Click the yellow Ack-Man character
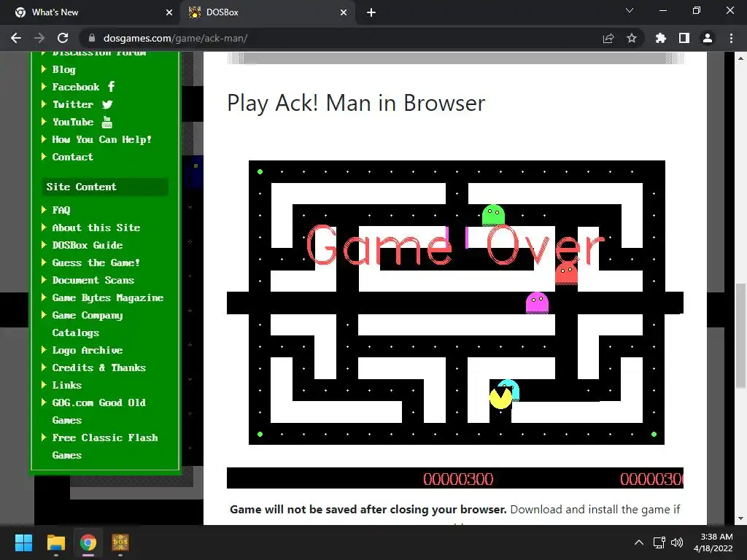747x560 pixels. (x=500, y=398)
